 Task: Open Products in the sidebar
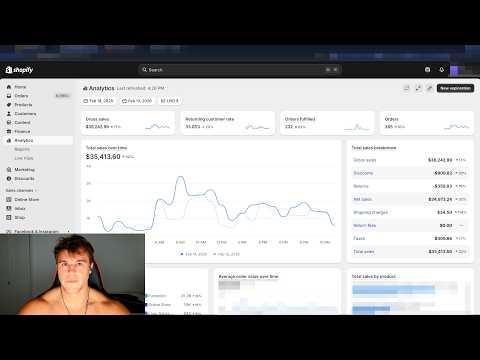point(23,105)
